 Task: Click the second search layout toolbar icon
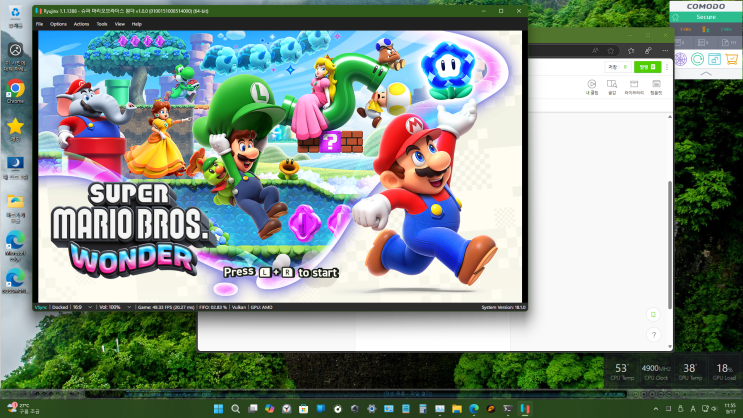[612, 87]
